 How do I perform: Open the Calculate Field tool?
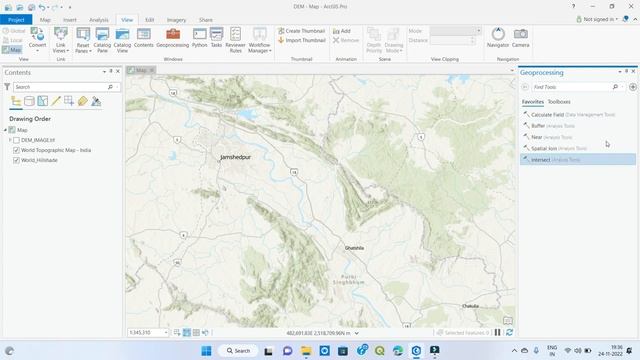tap(578, 115)
